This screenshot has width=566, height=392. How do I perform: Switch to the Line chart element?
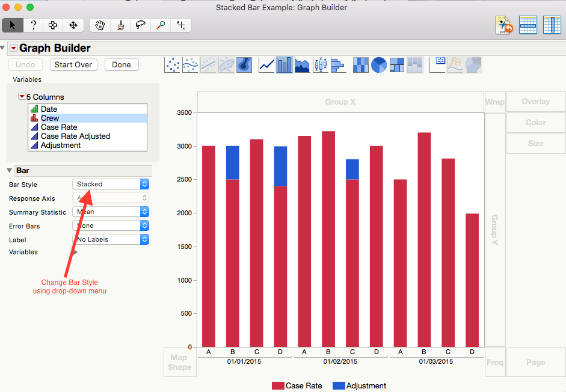coord(266,66)
